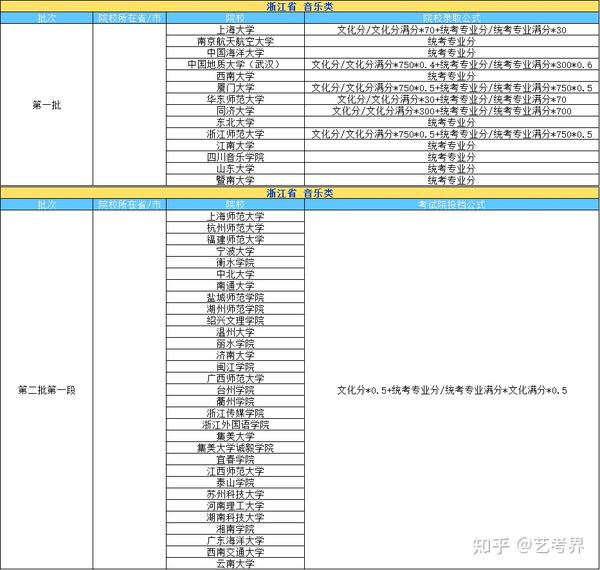Viewport: 600px width, 570px height.
Task: Click the 西南交通大学 cell
Action: (235, 552)
